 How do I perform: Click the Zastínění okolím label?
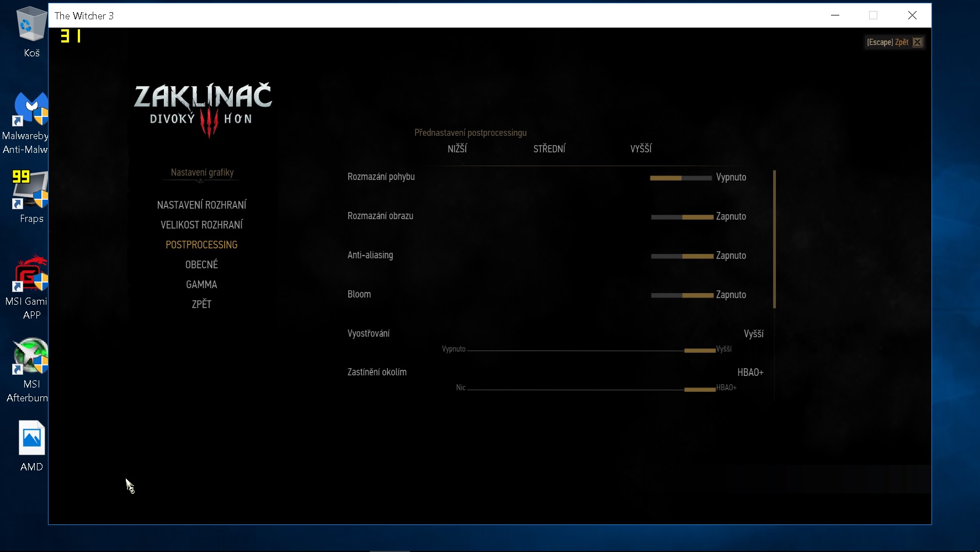(377, 372)
